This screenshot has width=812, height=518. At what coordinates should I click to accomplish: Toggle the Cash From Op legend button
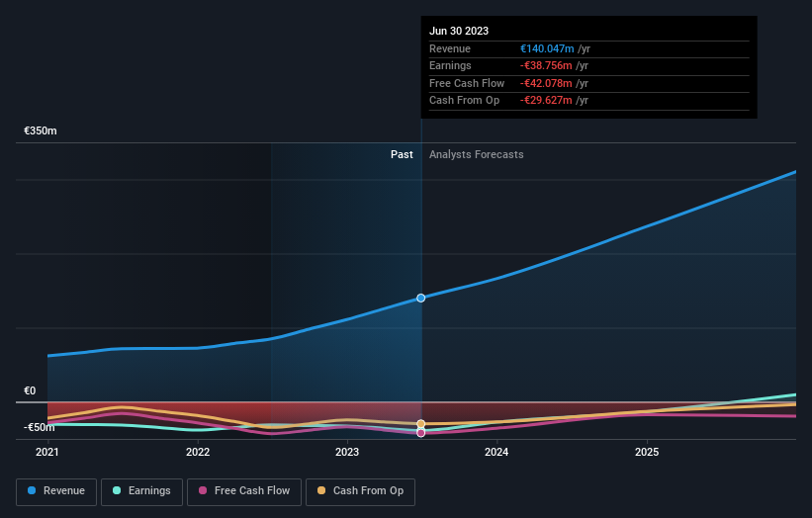pos(360,491)
